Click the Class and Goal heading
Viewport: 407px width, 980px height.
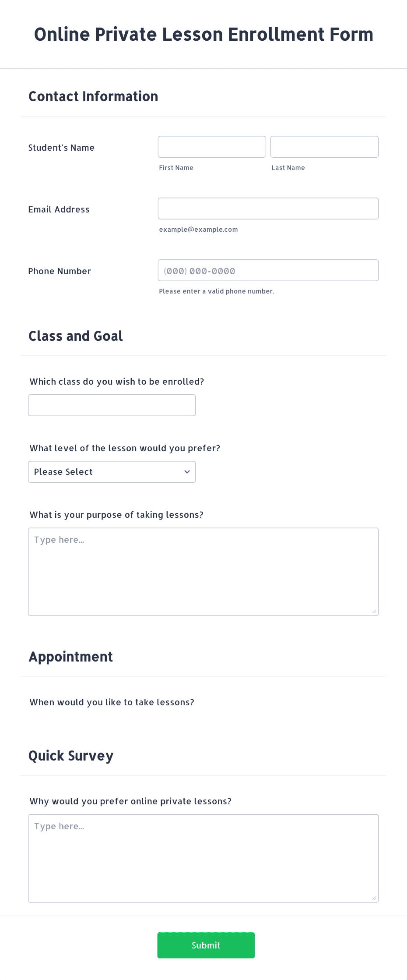pyautogui.click(x=76, y=336)
